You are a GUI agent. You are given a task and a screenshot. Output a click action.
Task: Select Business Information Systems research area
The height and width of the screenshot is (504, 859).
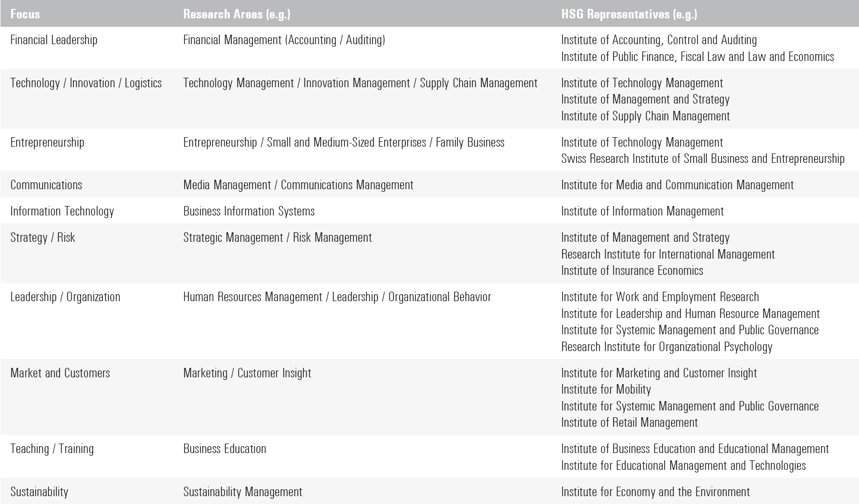click(249, 211)
